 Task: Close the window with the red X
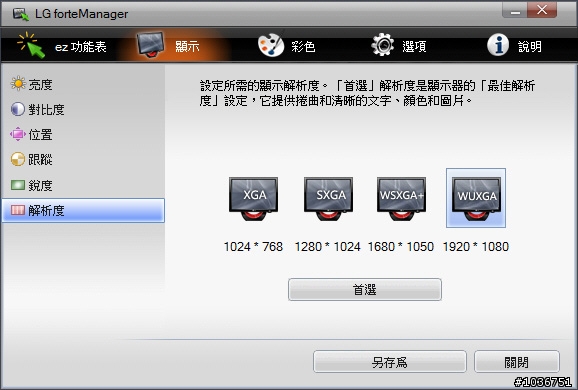pyautogui.click(x=542, y=10)
